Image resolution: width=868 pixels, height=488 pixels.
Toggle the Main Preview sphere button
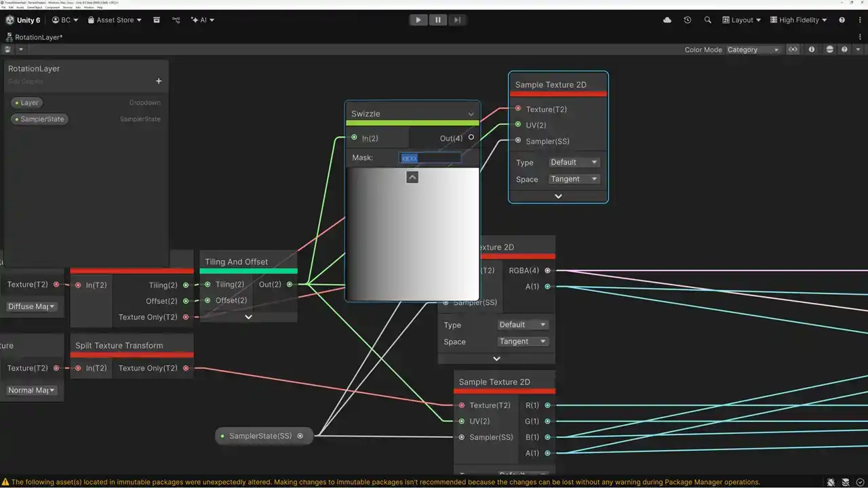tap(829, 49)
